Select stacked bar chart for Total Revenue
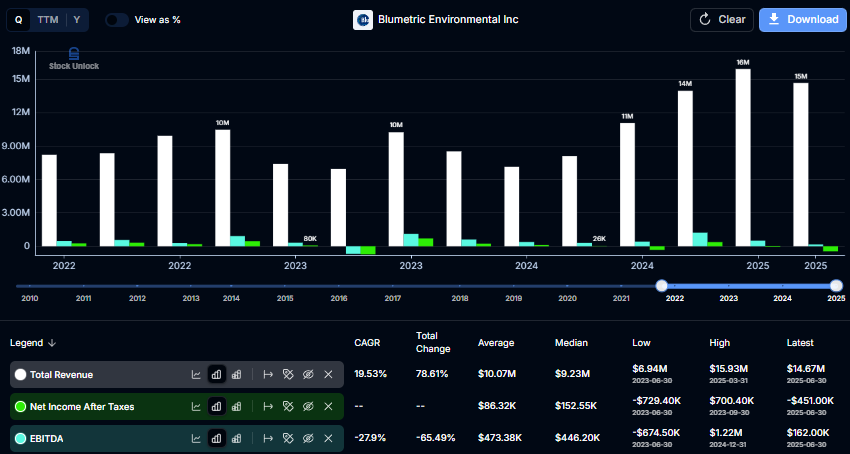850x454 pixels. (x=236, y=374)
